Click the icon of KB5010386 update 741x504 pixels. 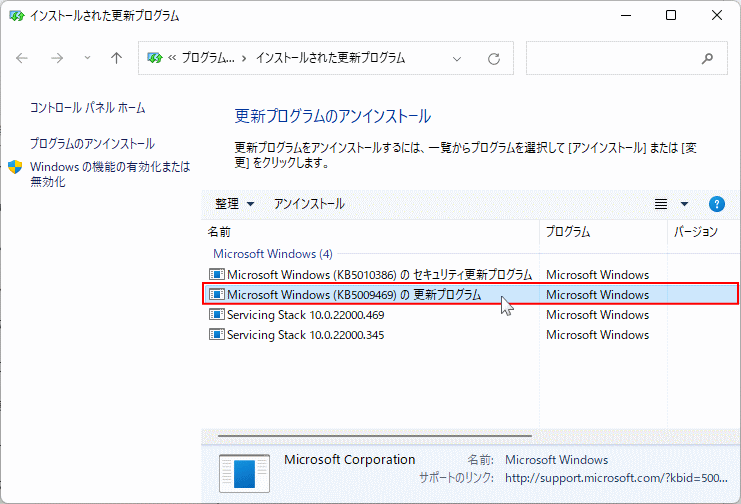coord(216,274)
